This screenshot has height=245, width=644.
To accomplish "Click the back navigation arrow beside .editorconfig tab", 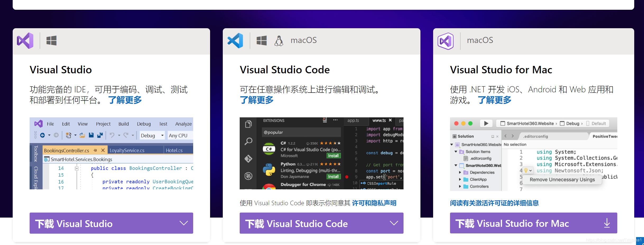I will click(506, 136).
